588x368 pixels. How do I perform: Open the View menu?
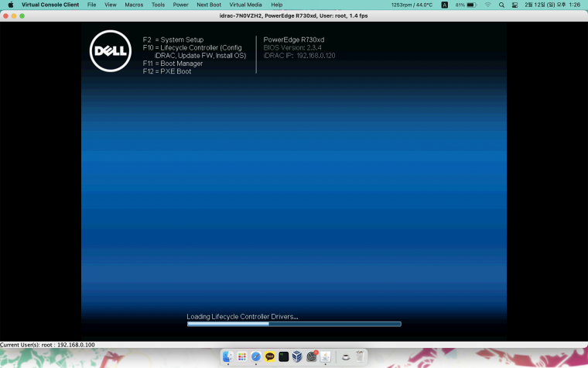[110, 5]
